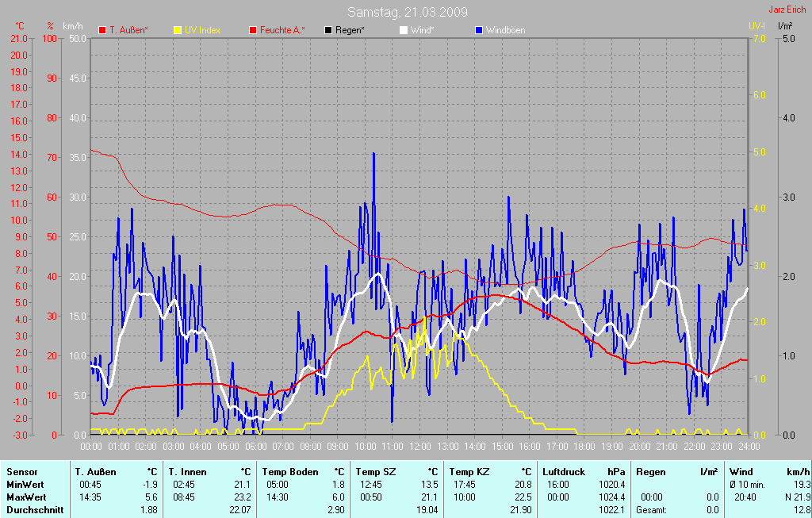Click the 24:00 time axis marker
This screenshot has width=812, height=518.
749,447
